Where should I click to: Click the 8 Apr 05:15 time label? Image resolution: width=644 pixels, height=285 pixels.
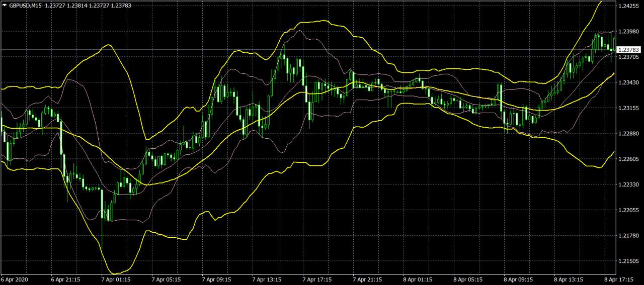tap(468, 279)
